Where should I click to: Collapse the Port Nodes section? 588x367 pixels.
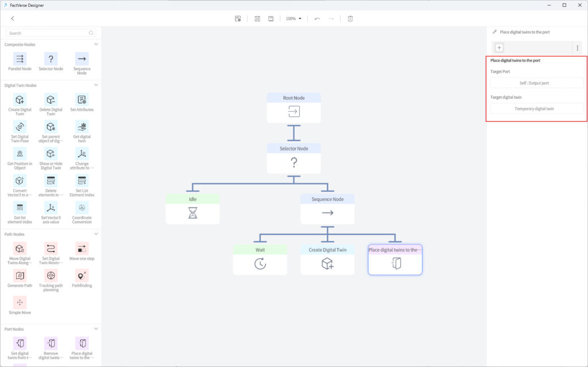(96, 329)
